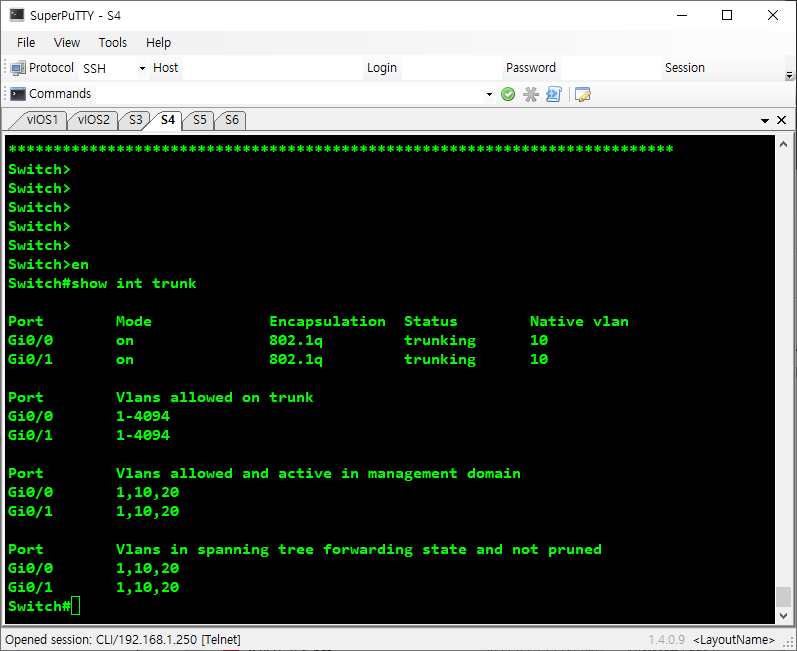This screenshot has height=651, width=797.
Task: Click the terminal scrollbar thumb
Action: 783,597
